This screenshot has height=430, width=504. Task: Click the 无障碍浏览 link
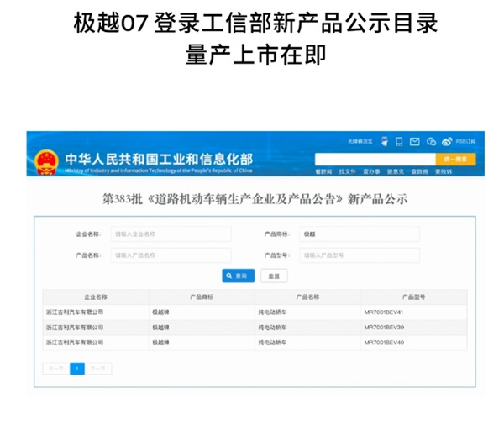click(360, 141)
